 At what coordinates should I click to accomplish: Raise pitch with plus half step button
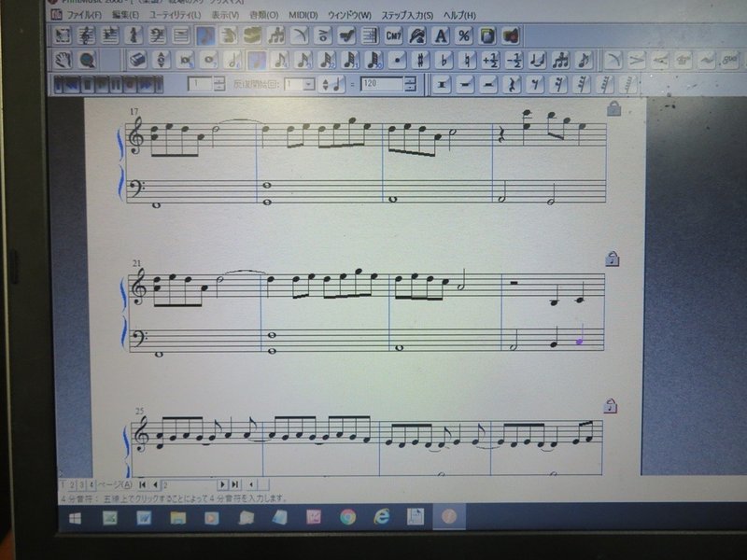click(490, 60)
